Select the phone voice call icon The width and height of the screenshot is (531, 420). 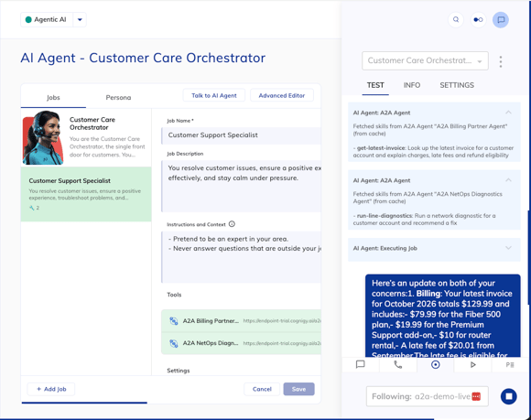398,364
